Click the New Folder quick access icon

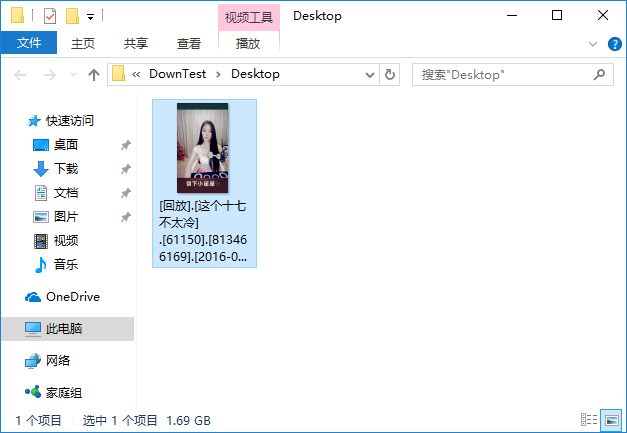click(x=72, y=16)
